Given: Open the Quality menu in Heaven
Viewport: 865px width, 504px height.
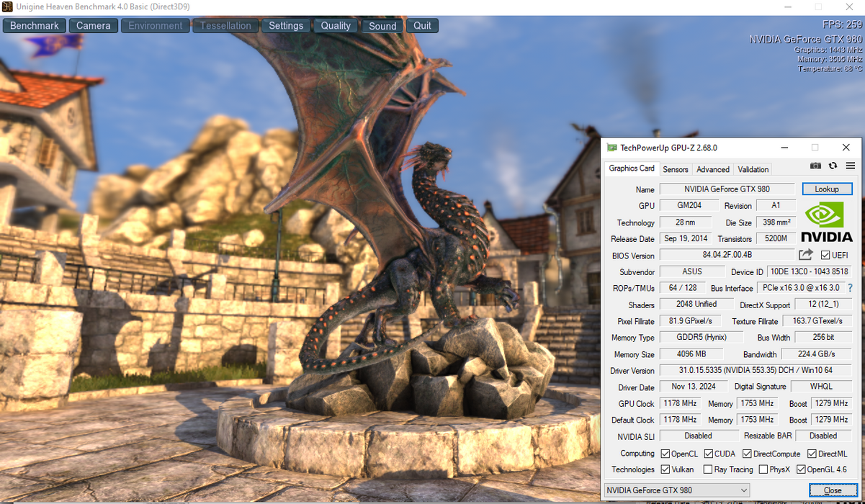Looking at the screenshot, I should click(x=336, y=26).
